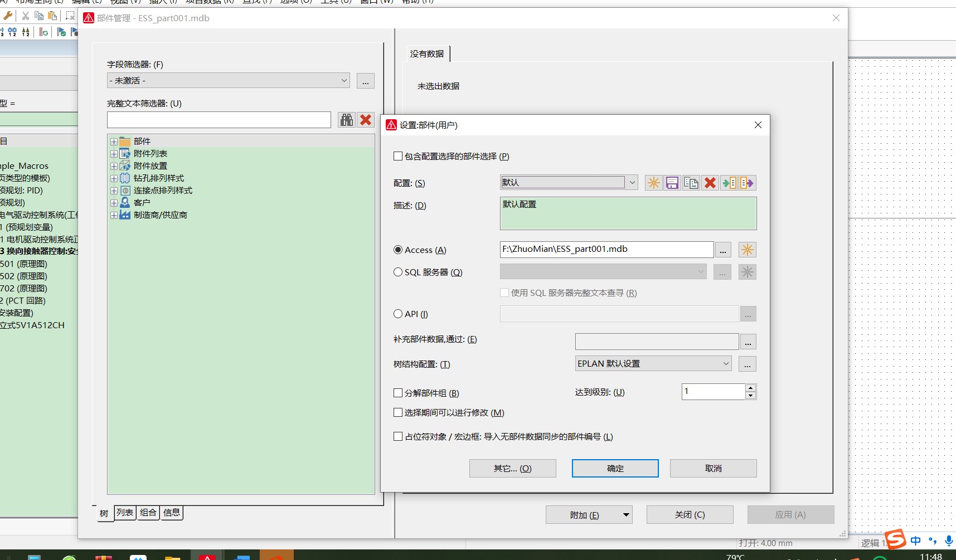This screenshot has width=956, height=560.
Task: Enable the 分解部件组 checkbox
Action: coord(398,393)
